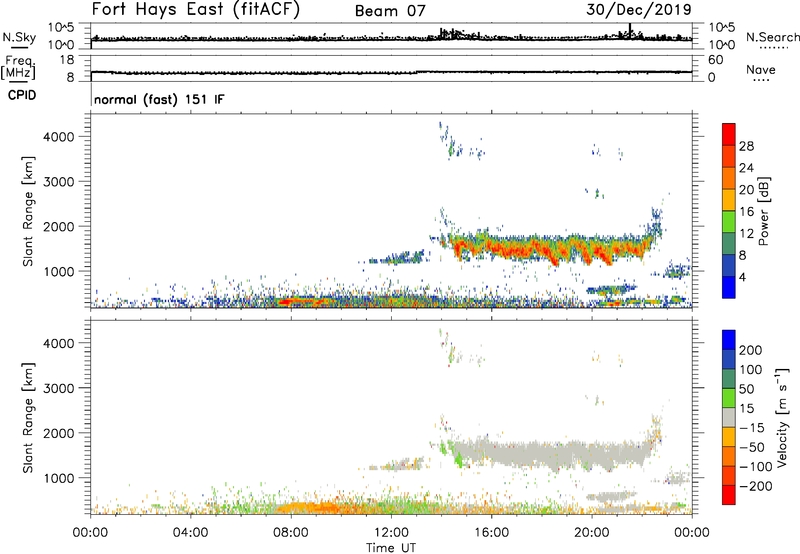
Task: Click the 'Time UT' axis label
Action: pos(391,548)
